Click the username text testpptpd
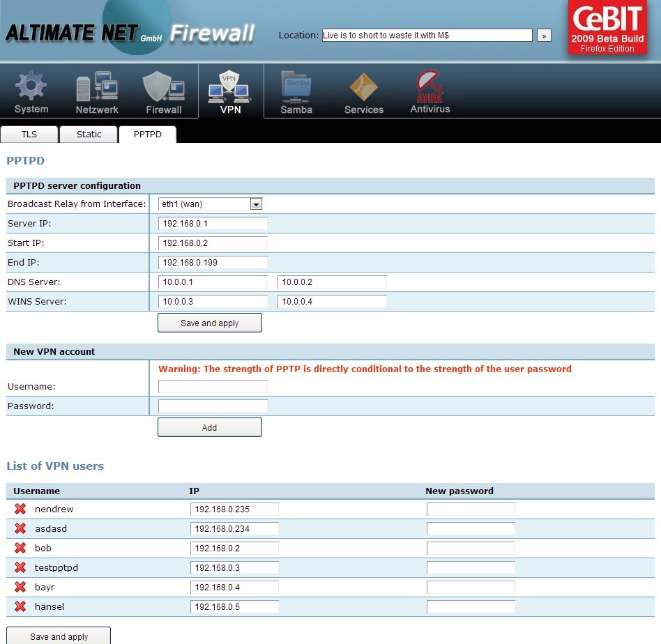The width and height of the screenshot is (661, 644). [56, 568]
